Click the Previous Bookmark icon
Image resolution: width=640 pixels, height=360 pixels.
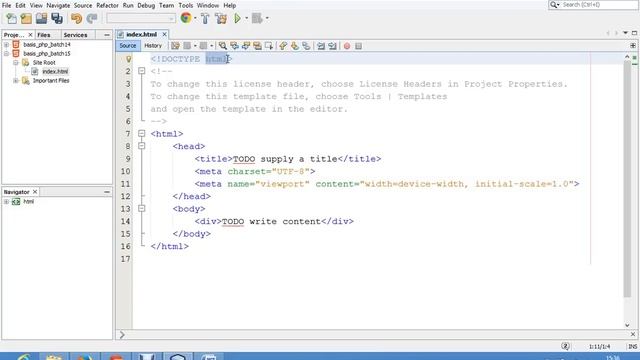[x=283, y=46]
